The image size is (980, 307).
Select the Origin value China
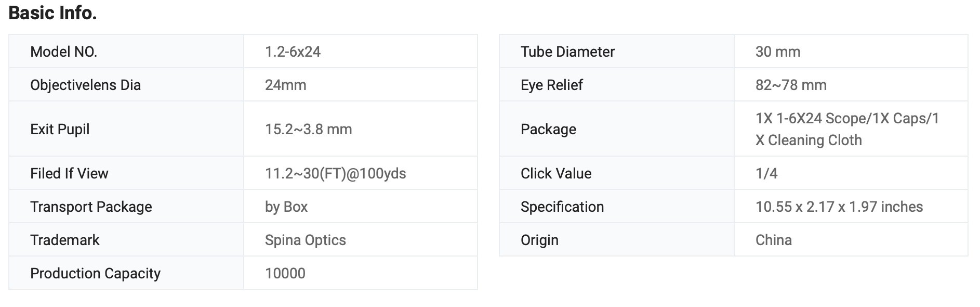coord(773,240)
